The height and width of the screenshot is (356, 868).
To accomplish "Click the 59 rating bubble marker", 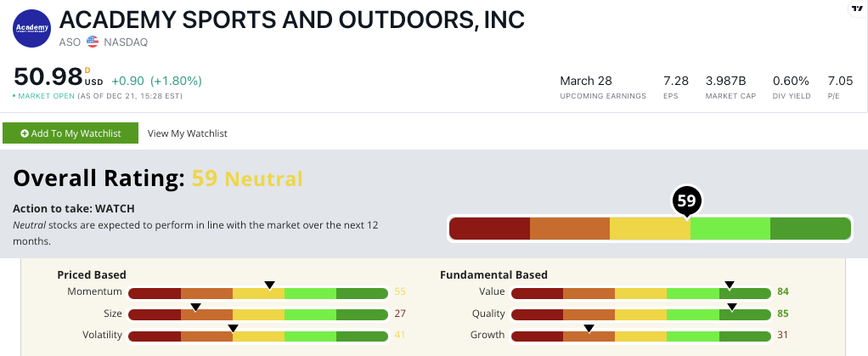I will click(x=686, y=201).
